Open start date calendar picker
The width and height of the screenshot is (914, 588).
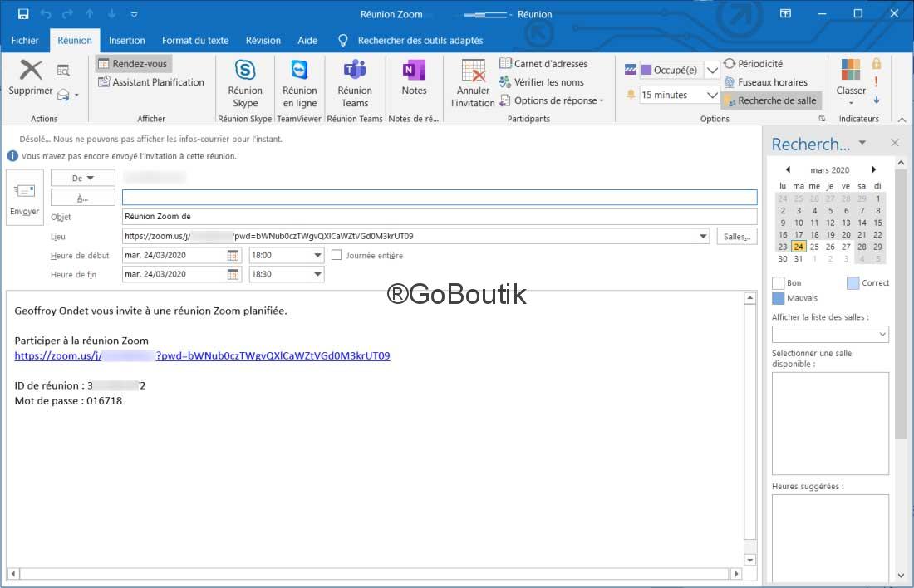(233, 255)
